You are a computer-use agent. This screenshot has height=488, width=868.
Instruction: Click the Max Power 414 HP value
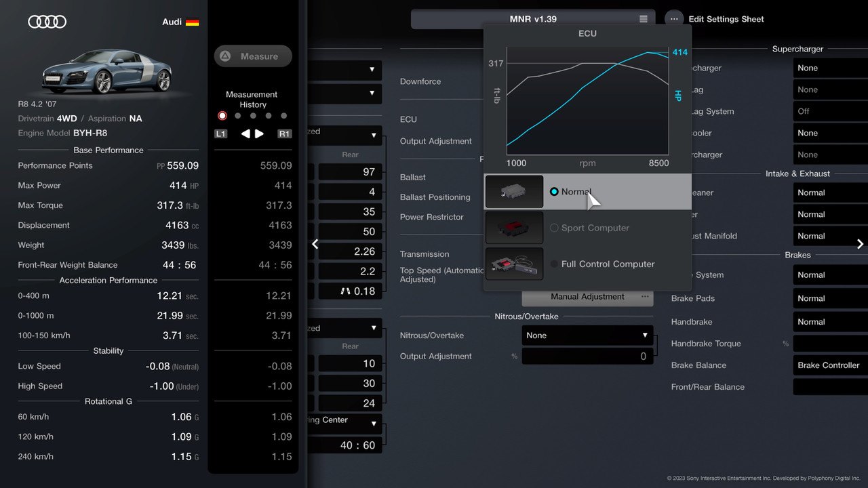[x=184, y=185]
